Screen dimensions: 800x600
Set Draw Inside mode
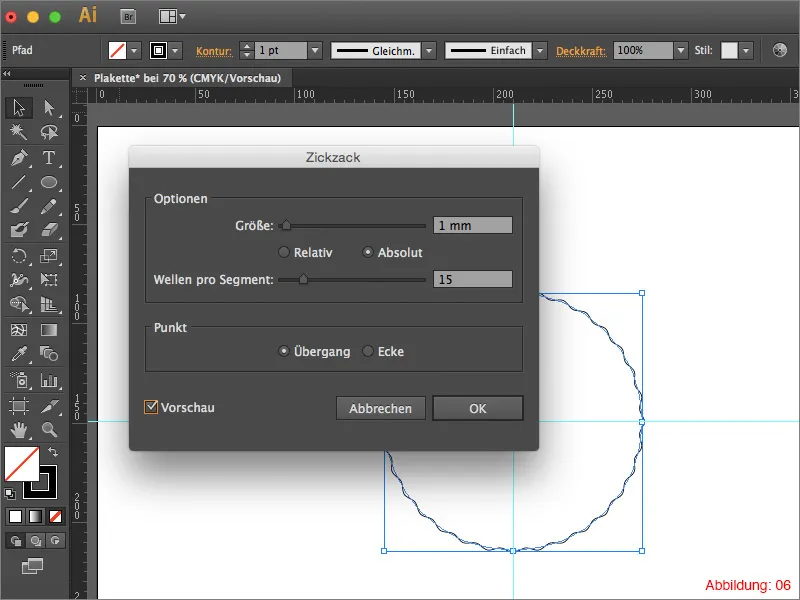click(55, 541)
